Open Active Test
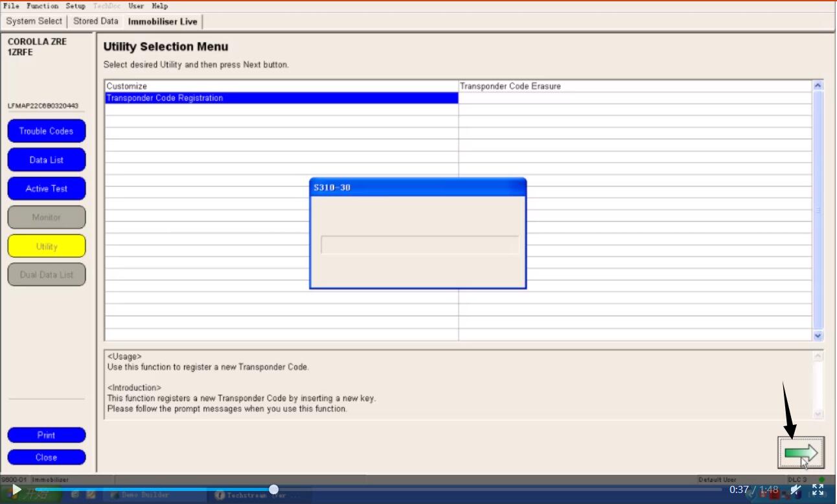The image size is (837, 504). pos(47,189)
